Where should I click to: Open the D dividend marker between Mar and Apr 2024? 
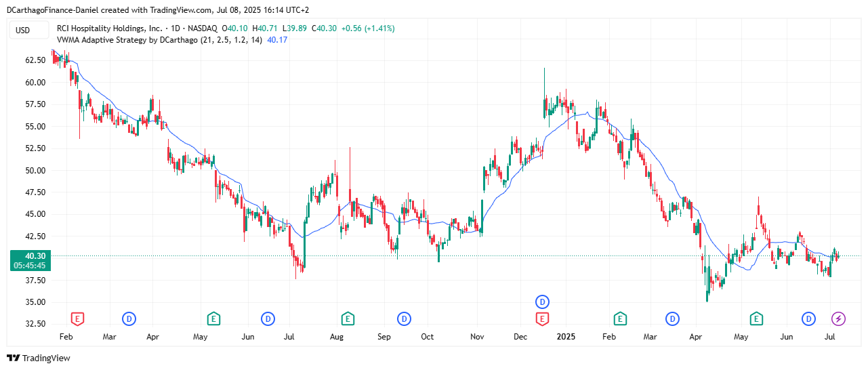(129, 318)
